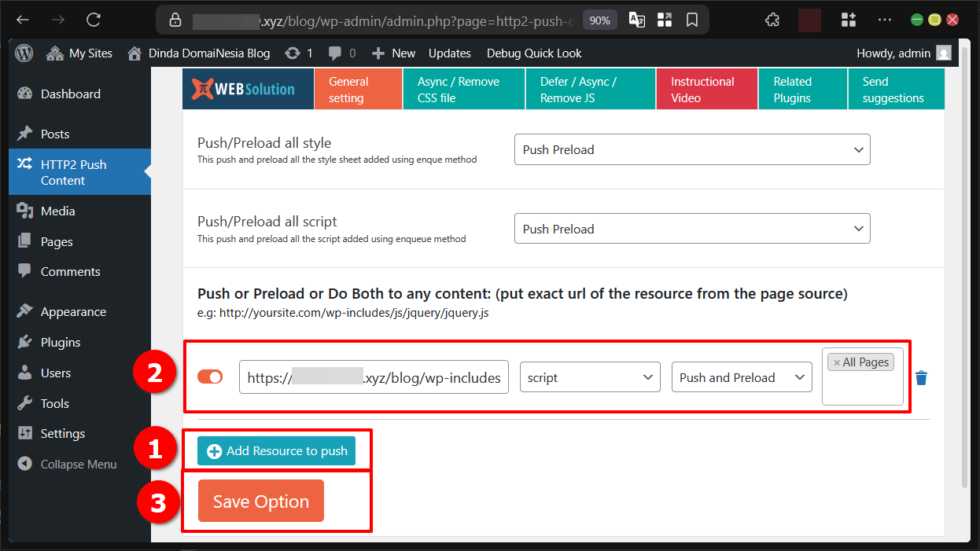
Task: Collapse the admin menu with the arrow icon
Action: pos(26,464)
